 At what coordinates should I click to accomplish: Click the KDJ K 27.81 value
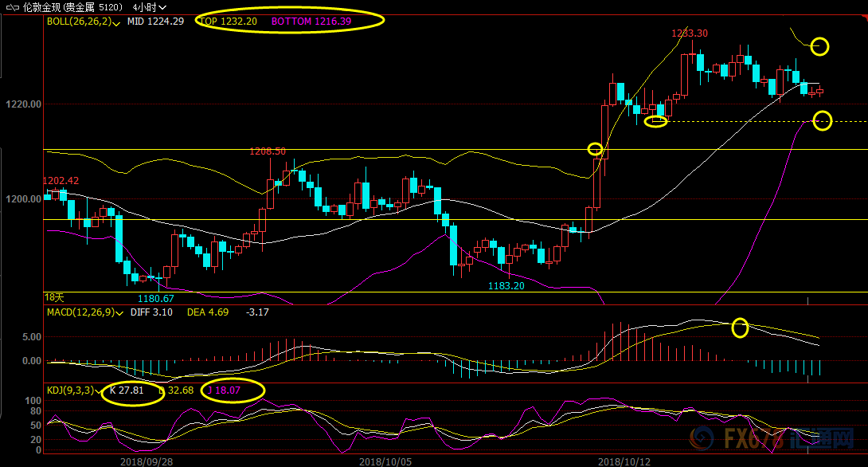tap(126, 390)
